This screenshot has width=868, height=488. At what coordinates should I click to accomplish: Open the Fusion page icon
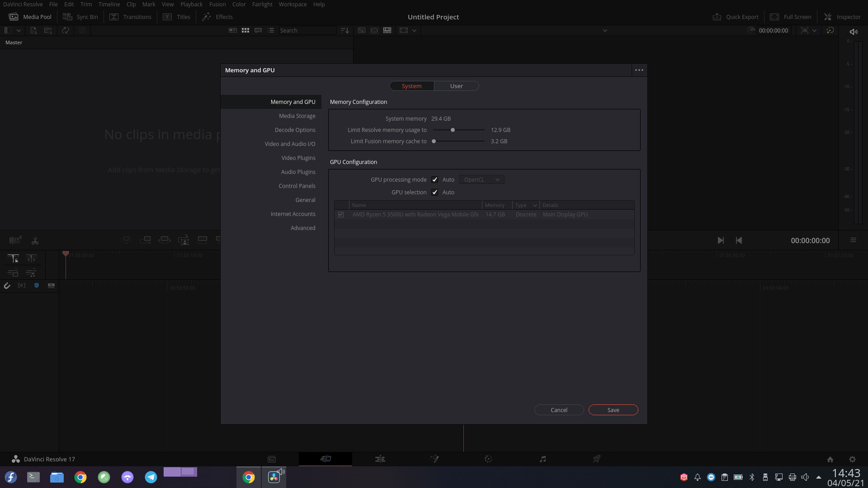point(434,459)
